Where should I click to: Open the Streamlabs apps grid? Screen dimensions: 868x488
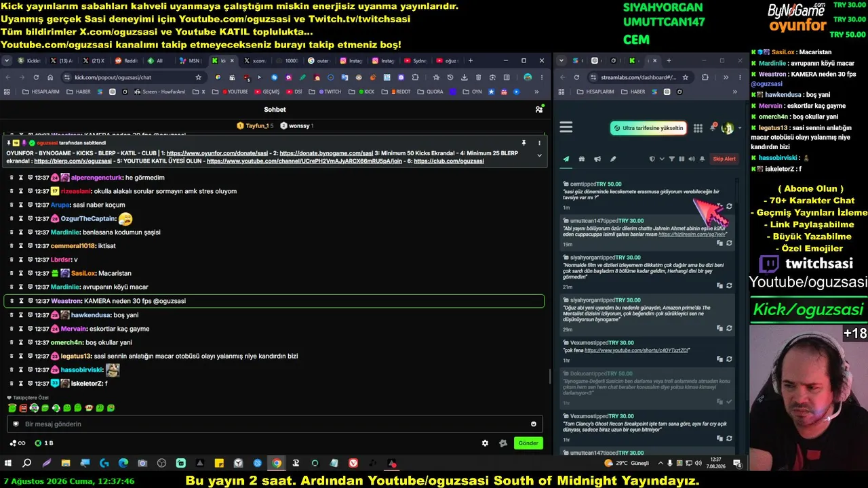tap(698, 128)
